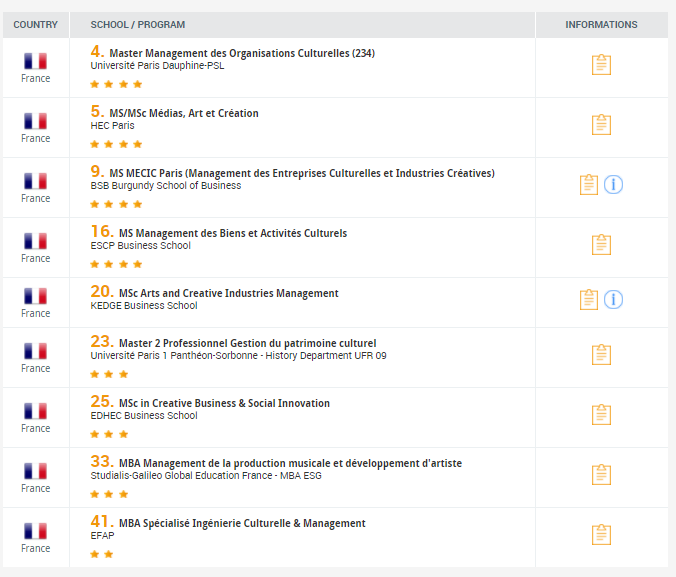Viewport: 676px width, 577px height.
Task: Click France flag in ESCP Business School row
Action: [x=35, y=241]
